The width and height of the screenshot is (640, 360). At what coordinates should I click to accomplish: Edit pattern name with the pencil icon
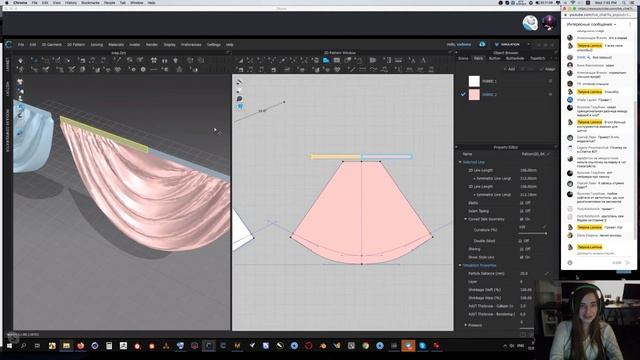coord(548,154)
